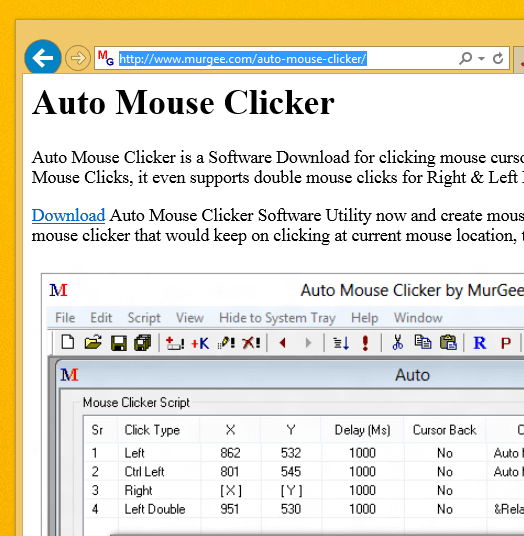
Task: Click the MG site favicon in address bar
Action: (x=106, y=58)
